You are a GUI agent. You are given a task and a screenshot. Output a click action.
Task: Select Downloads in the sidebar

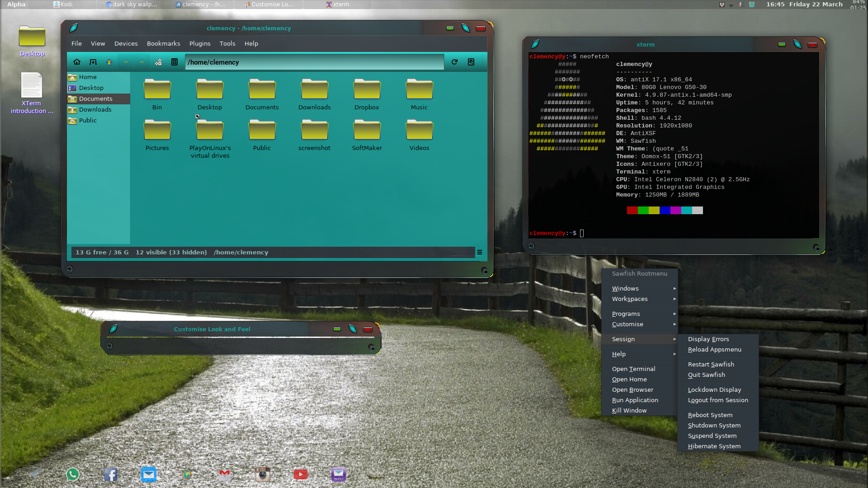pos(99,109)
